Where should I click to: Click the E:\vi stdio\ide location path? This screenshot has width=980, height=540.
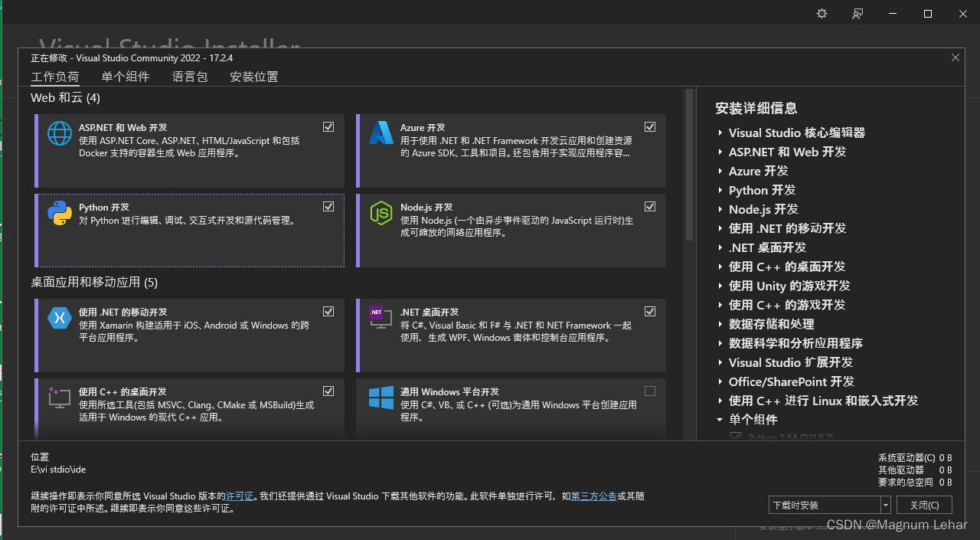pyautogui.click(x=58, y=469)
